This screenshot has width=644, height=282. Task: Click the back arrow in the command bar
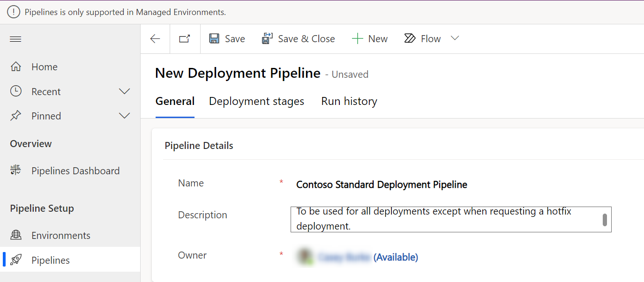pos(155,38)
